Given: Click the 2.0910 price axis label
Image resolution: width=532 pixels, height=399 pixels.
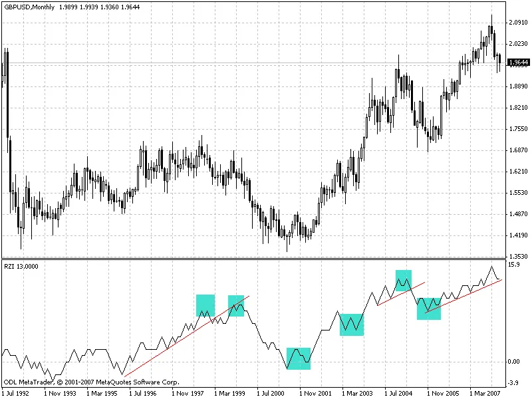Looking at the screenshot, I should [517, 23].
